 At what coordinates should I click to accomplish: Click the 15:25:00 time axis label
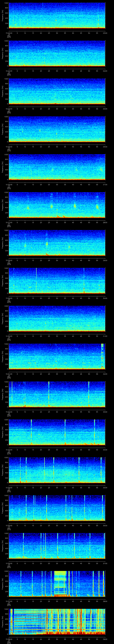pos(9,147)
